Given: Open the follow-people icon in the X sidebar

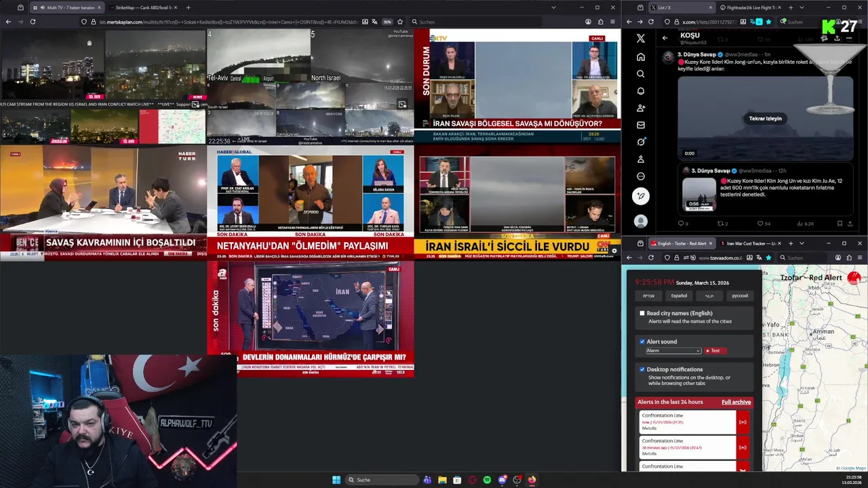Looking at the screenshot, I should 640,108.
